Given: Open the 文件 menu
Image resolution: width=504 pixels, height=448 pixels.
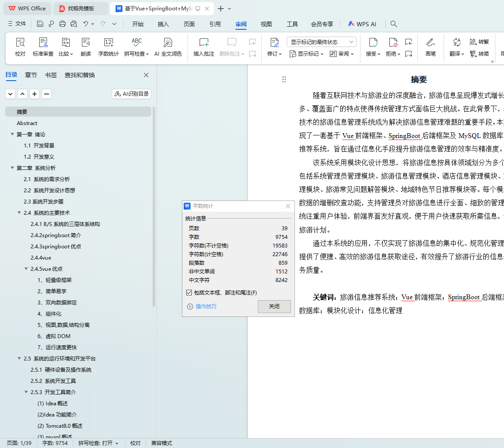Looking at the screenshot, I should pyautogui.click(x=17, y=24).
